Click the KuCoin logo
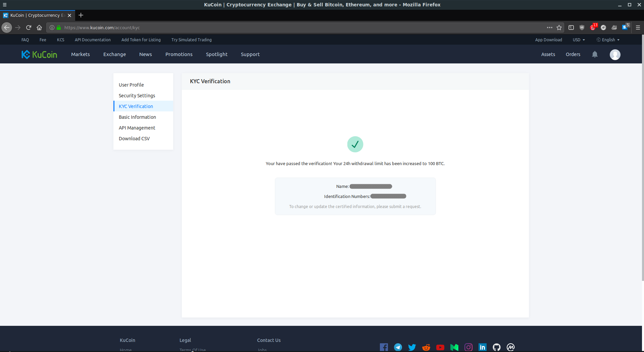This screenshot has height=352, width=644. pyautogui.click(x=39, y=54)
